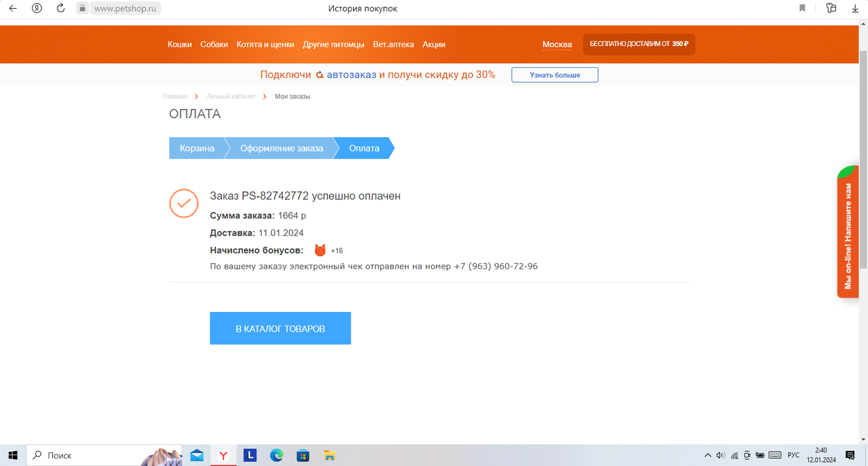The width and height of the screenshot is (868, 466).
Task: Switch РУС input language indicator
Action: tap(793, 455)
